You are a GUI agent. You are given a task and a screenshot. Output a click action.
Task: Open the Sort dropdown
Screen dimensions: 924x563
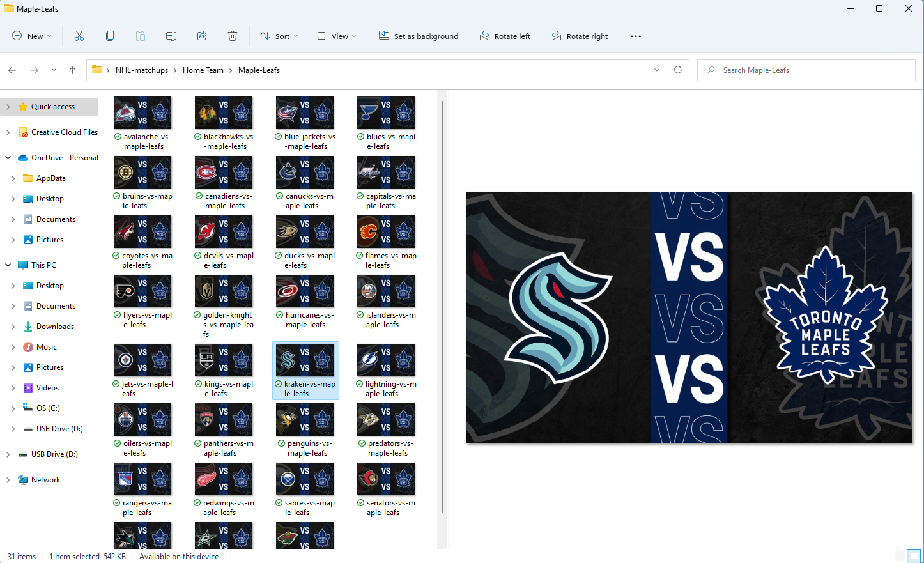[x=279, y=36]
